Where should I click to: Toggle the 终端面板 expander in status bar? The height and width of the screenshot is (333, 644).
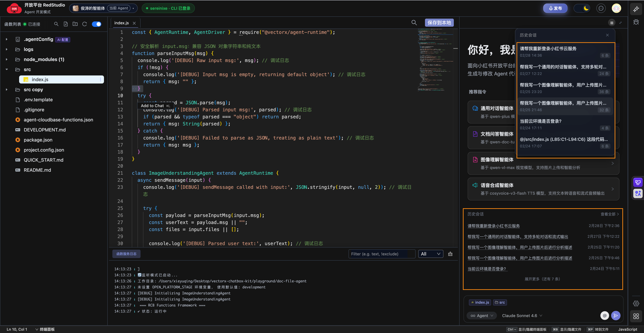[x=45, y=329]
